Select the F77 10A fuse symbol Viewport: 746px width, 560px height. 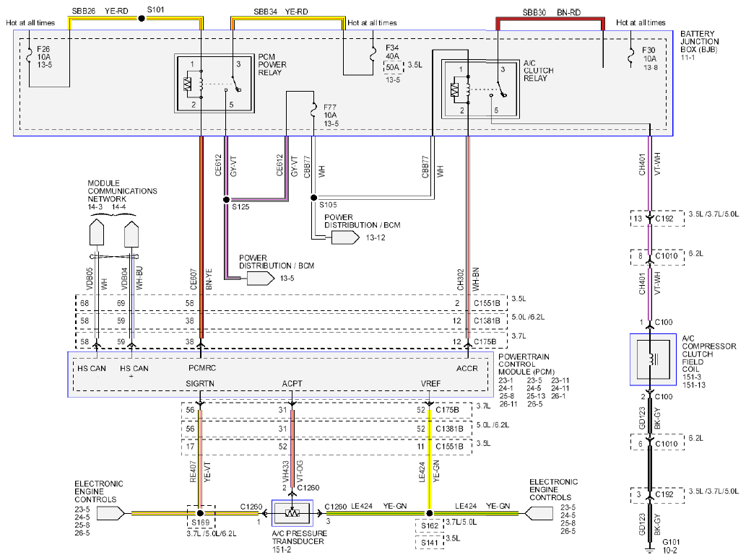click(313, 110)
